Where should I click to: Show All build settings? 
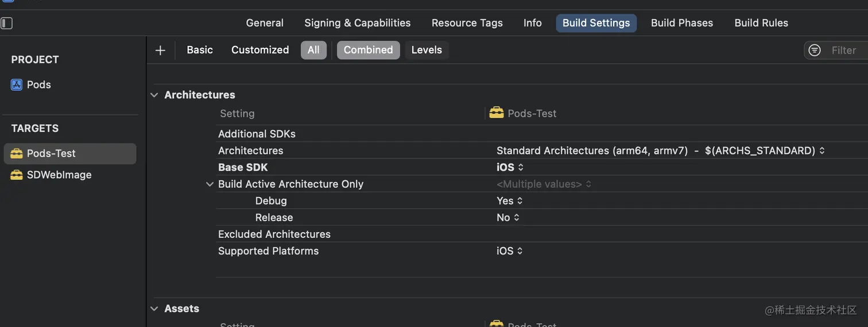313,50
